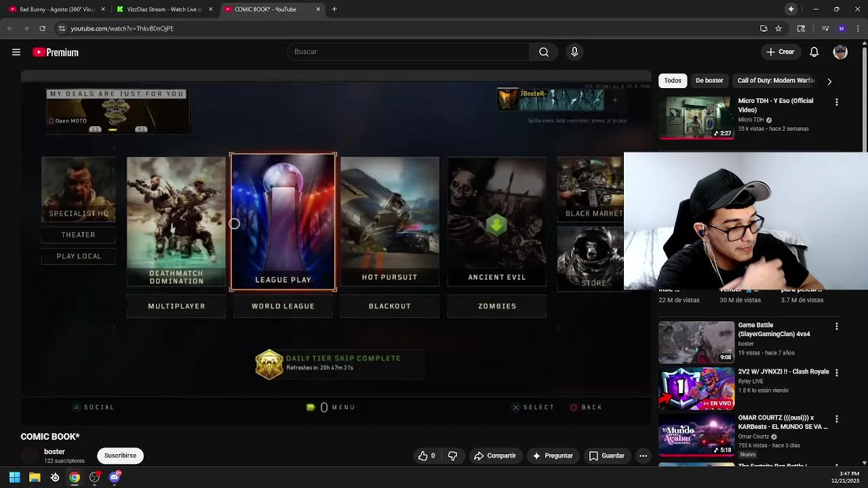Viewport: 868px width, 488px height.
Task: Click the Micro TDH video title
Action: coord(776,105)
